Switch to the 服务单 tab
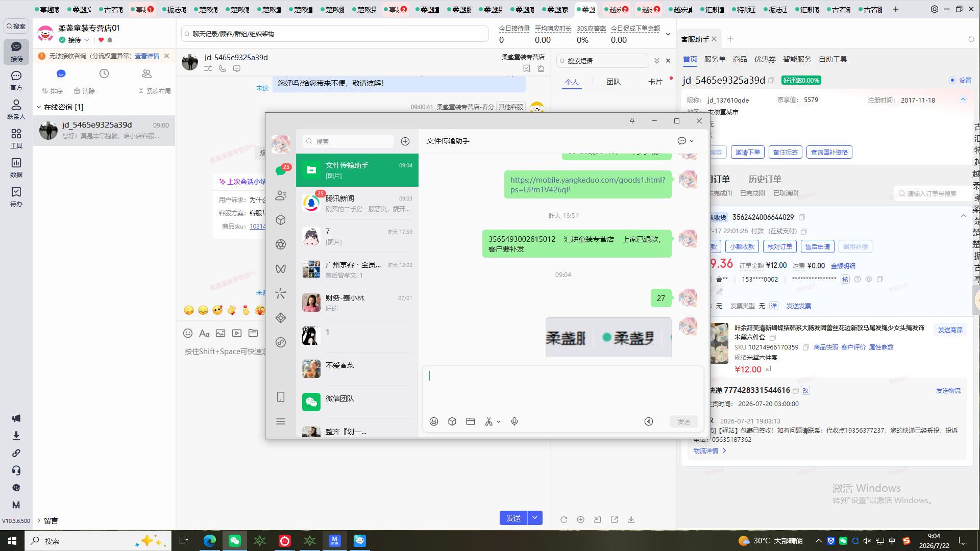 pyautogui.click(x=715, y=59)
